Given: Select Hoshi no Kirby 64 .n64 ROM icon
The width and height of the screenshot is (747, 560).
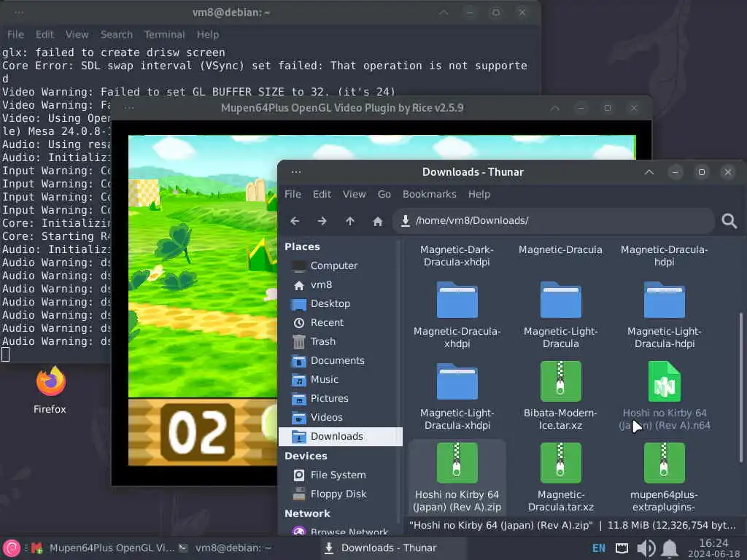Looking at the screenshot, I should [x=664, y=381].
